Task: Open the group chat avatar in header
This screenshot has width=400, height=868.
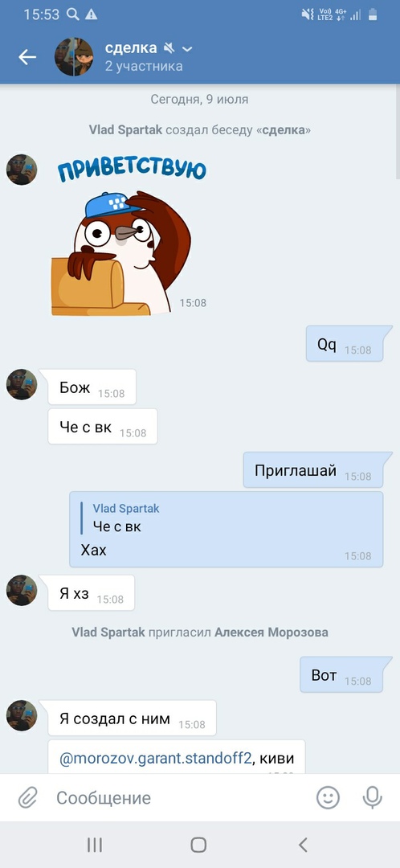Action: point(74,56)
